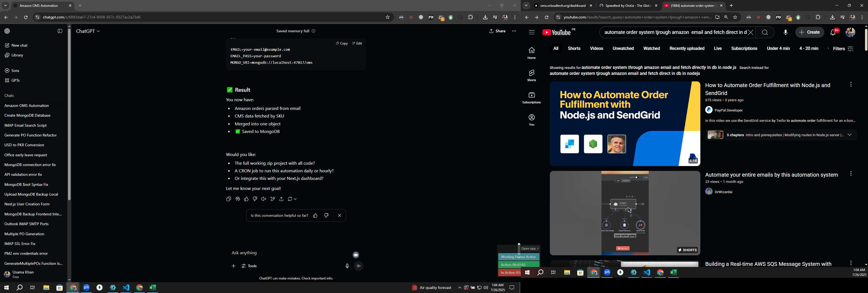Click the plus attach button in ChatGPT

click(234, 266)
